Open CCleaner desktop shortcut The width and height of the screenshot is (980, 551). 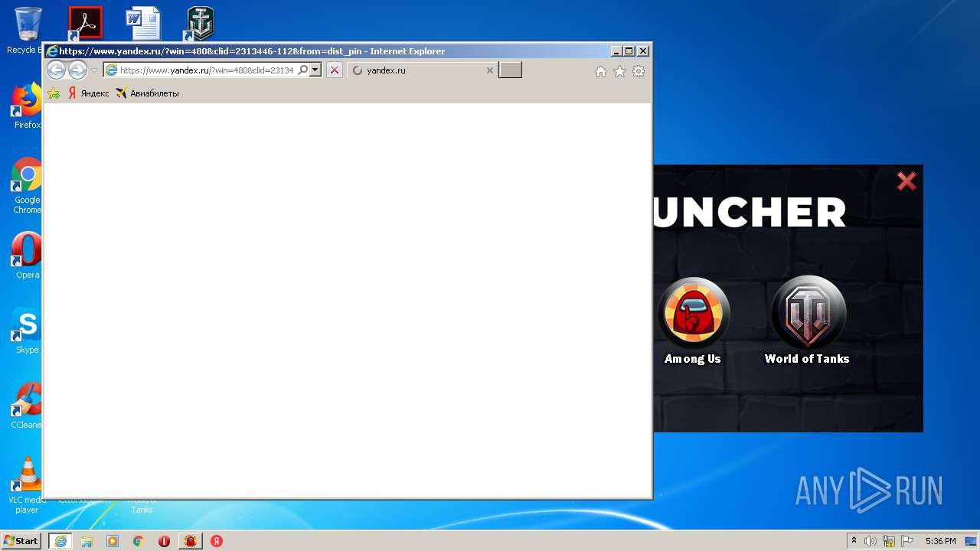tap(27, 406)
